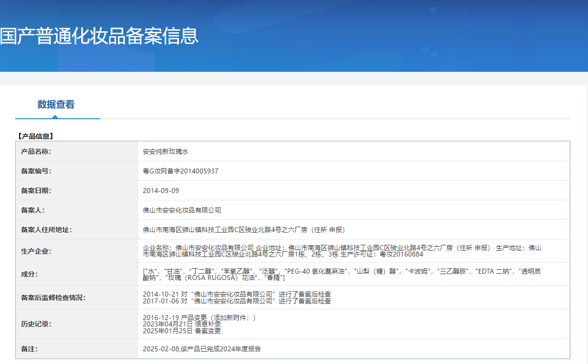Select product name 安安纯新玫瑰水

coord(165,151)
